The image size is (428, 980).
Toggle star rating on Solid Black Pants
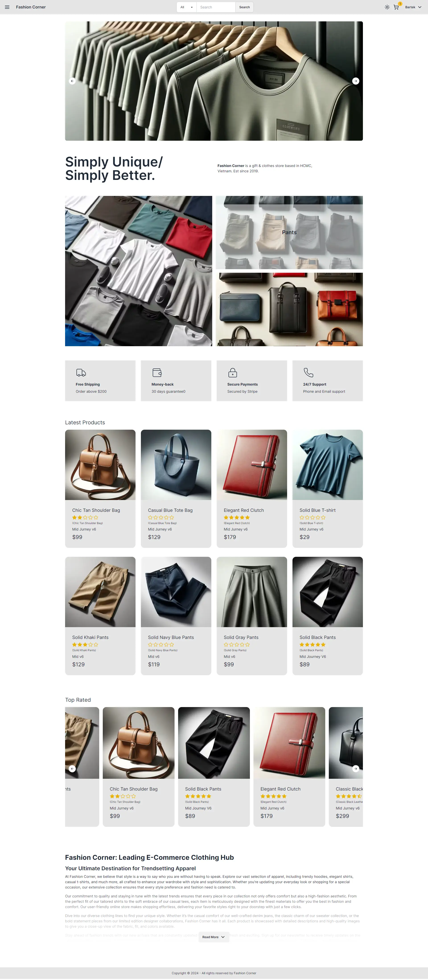(312, 645)
